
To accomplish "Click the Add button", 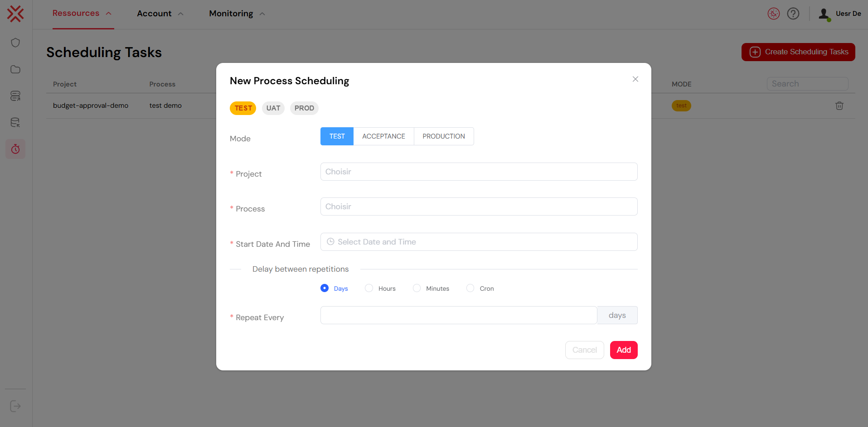I will [624, 350].
